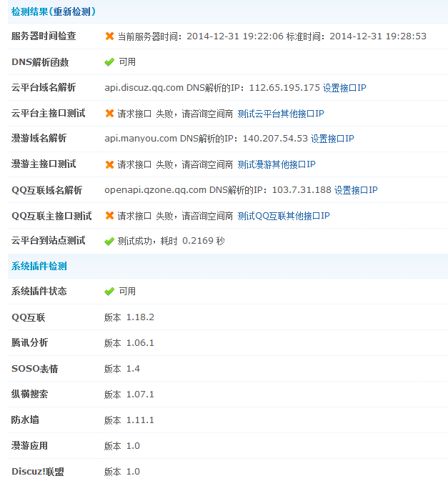Click 测试QQ互联其他接口IP link
The image size is (448, 481).
coord(284,216)
